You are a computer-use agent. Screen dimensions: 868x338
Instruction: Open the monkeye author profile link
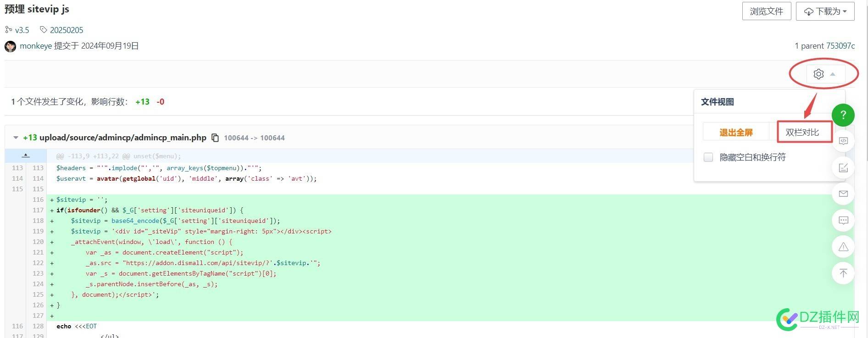click(36, 46)
